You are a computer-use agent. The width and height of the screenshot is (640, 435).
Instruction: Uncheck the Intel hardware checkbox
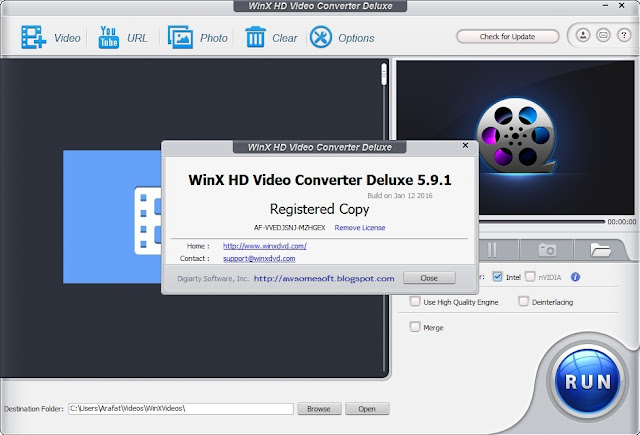497,277
